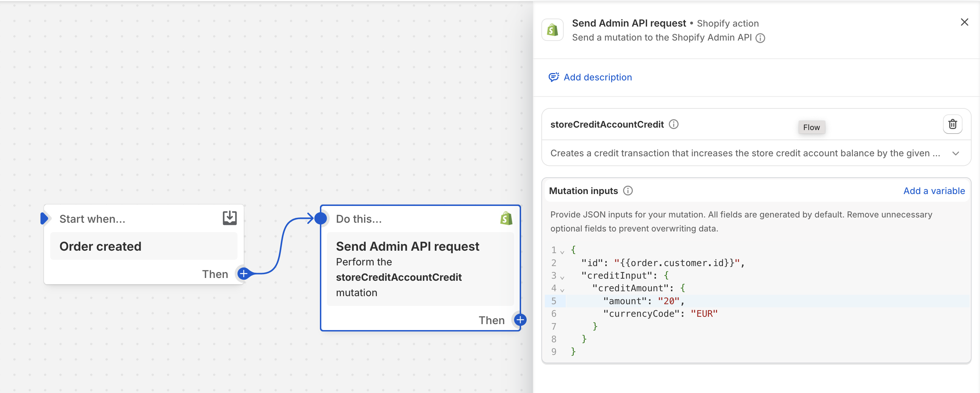
Task: Click Shopify icon on Do this card
Action: point(506,219)
